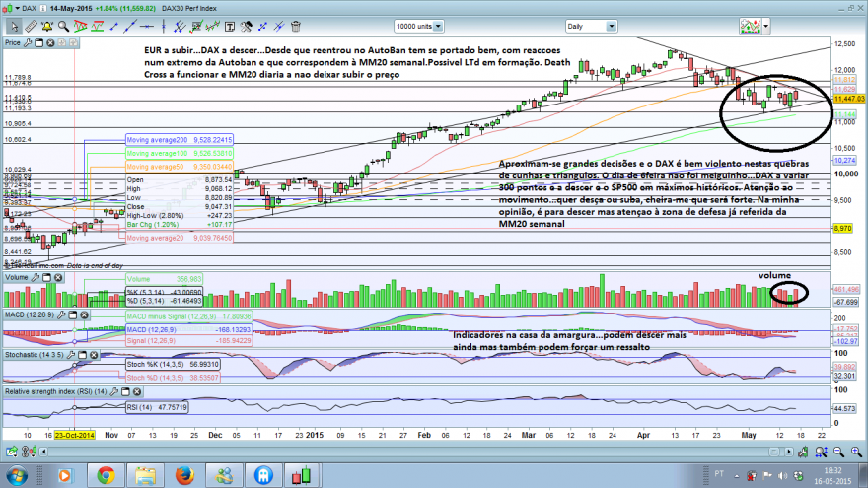The height and width of the screenshot is (488, 868).
Task: Select the text annotation tool
Action: pos(230,26)
